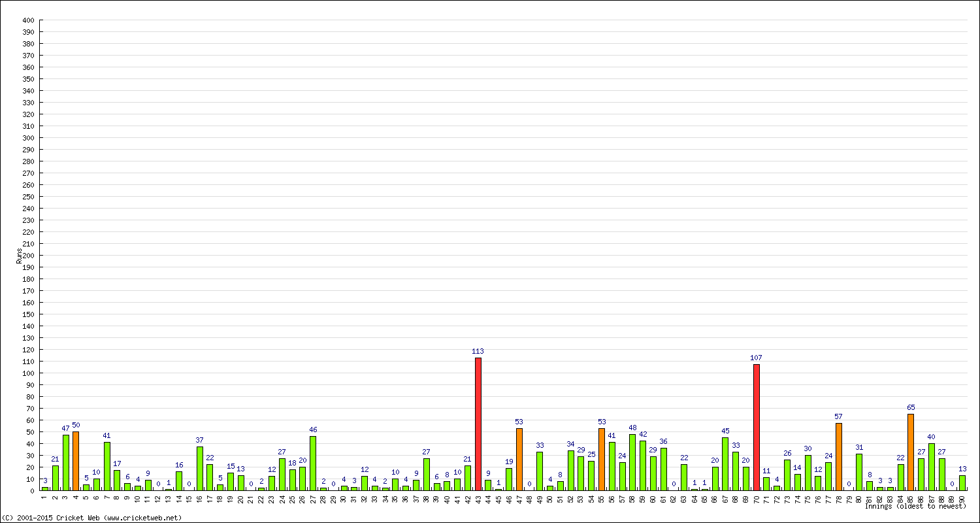Image resolution: width=980 pixels, height=523 pixels.
Task: Click the red bar showing 113 runs
Action: 478,424
